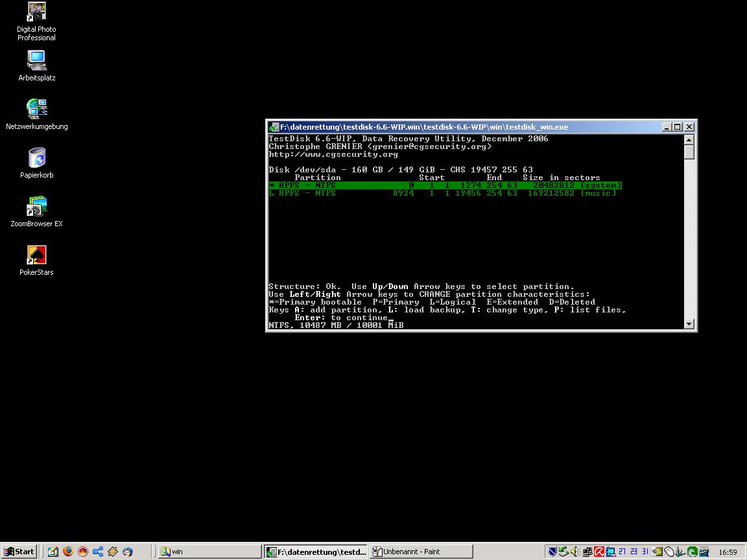
Task: Switch to the 'win' folder taskbar button
Action: point(209,552)
